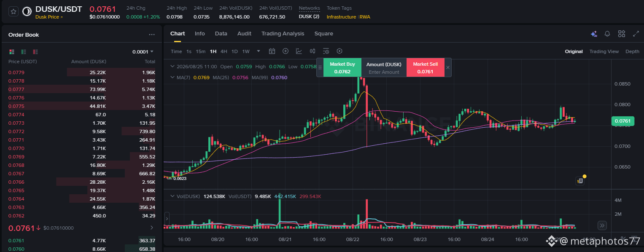Viewport: 644px width, 252px height.
Task: Click the 0.0623 low price label on chart
Action: 180,179
